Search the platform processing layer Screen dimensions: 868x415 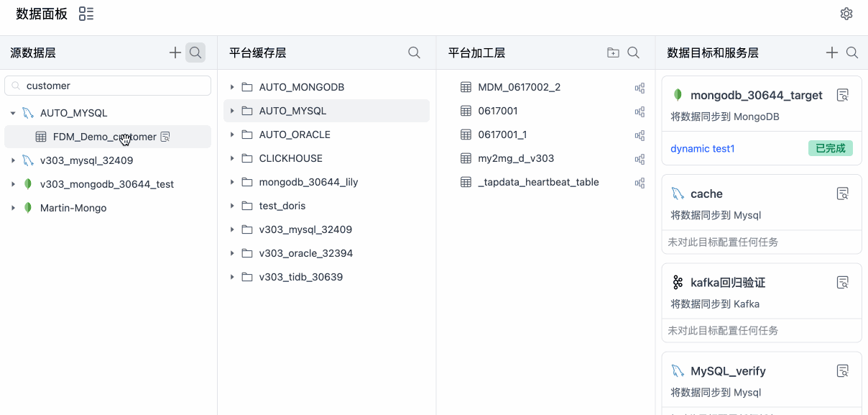tap(633, 53)
